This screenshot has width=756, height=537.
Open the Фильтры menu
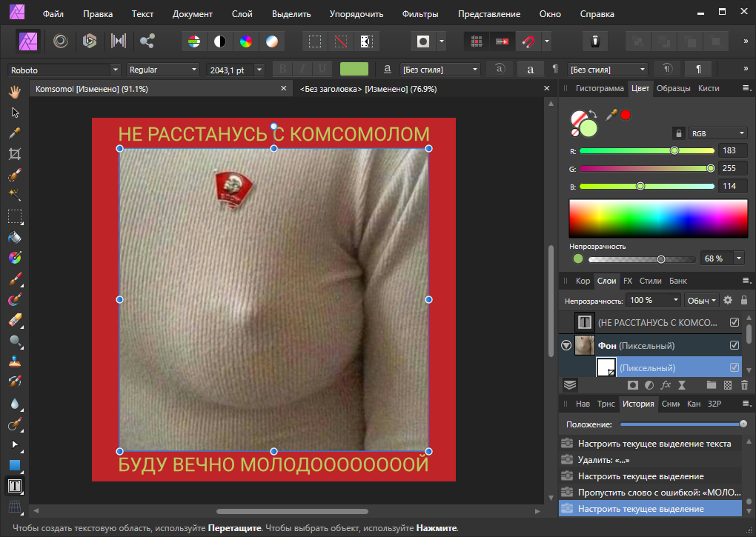coord(420,14)
